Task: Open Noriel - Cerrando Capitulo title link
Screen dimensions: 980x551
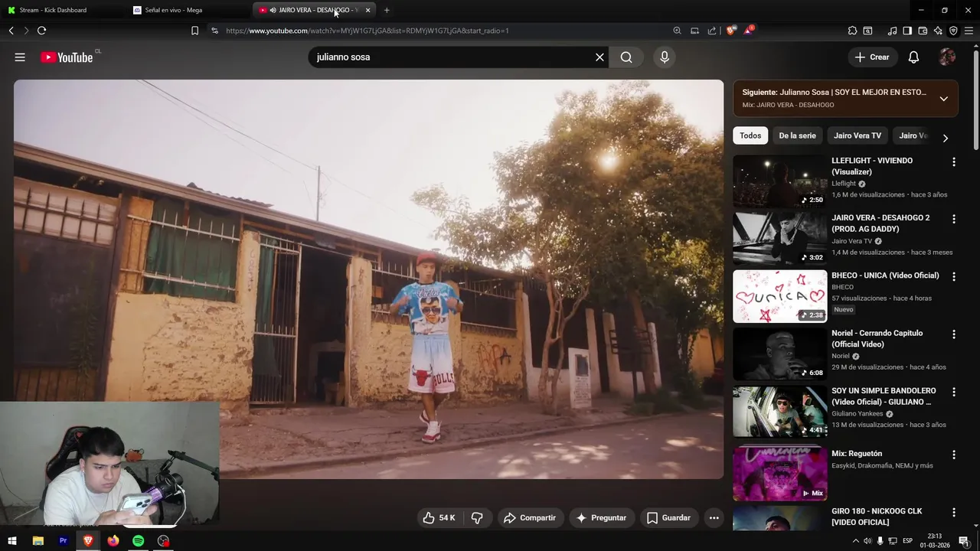Action: [877, 338]
